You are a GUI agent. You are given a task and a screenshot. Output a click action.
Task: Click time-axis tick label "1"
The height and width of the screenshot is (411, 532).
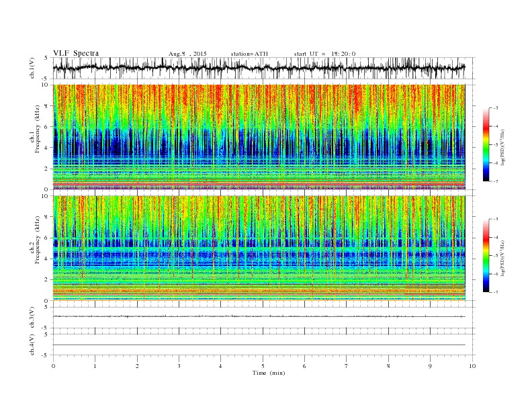[x=95, y=366]
